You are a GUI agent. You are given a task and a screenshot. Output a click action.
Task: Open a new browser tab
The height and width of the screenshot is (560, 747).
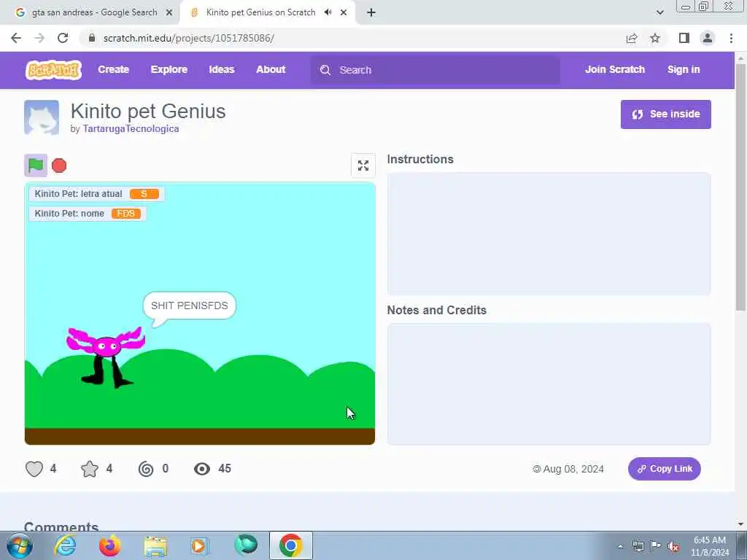(x=371, y=13)
